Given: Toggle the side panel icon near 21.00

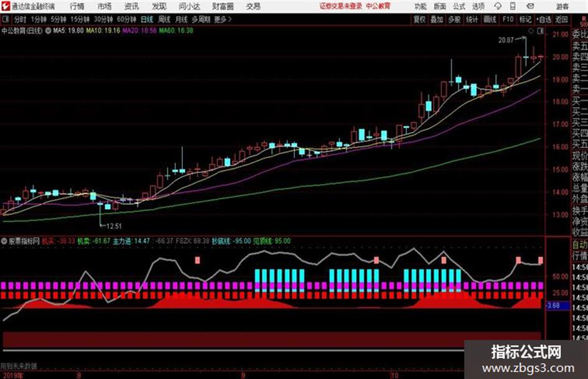Looking at the screenshot, I should [540, 31].
